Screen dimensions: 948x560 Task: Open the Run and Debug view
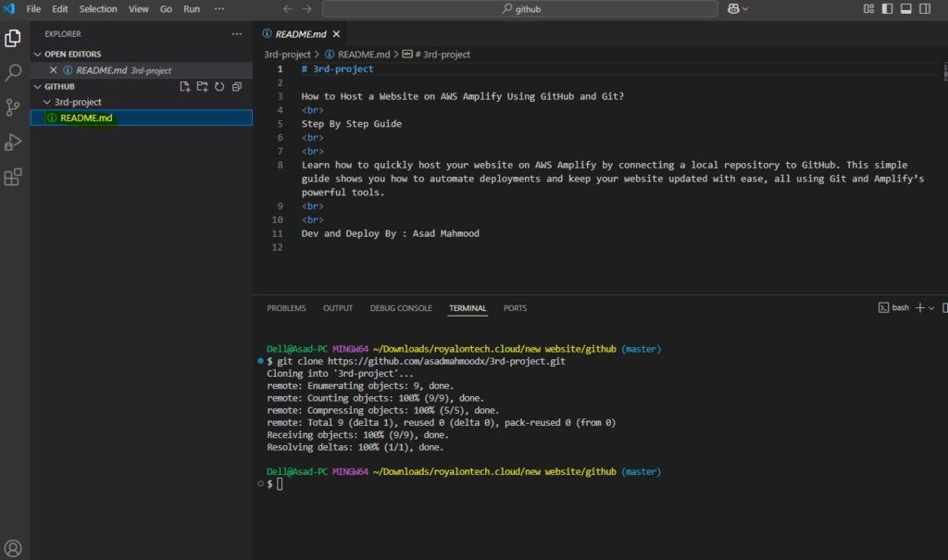click(13, 143)
